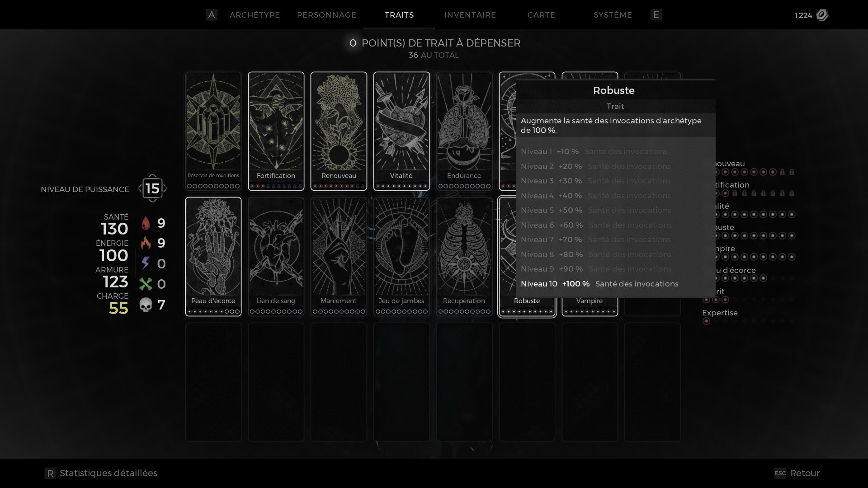Select the Vampire trait card
This screenshot has height=488, width=868.
click(x=590, y=307)
